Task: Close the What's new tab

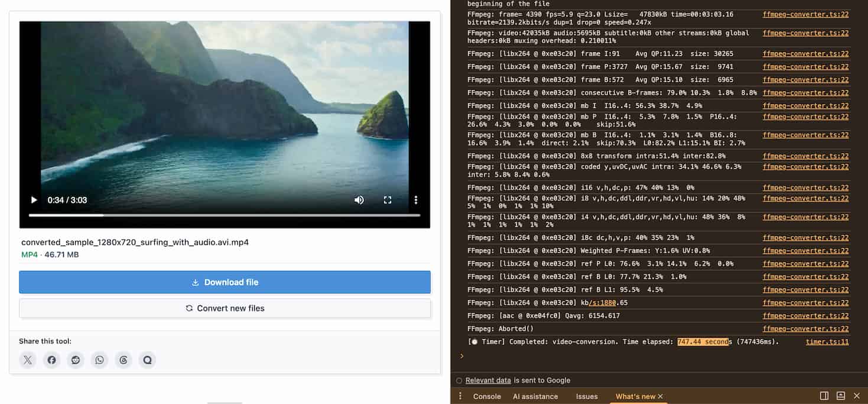Action: (661, 396)
